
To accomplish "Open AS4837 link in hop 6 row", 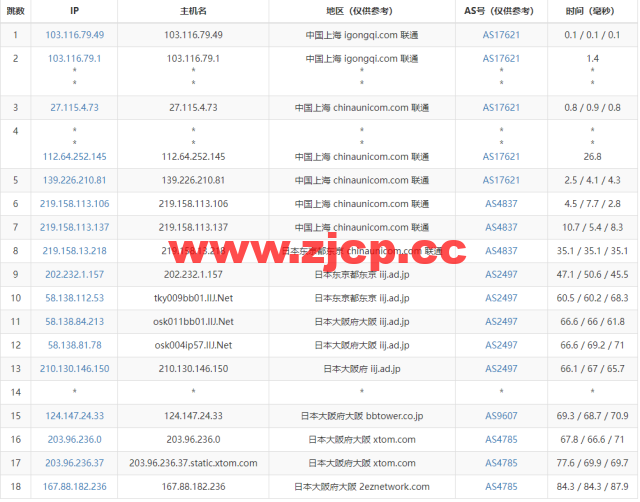I will 501,204.
